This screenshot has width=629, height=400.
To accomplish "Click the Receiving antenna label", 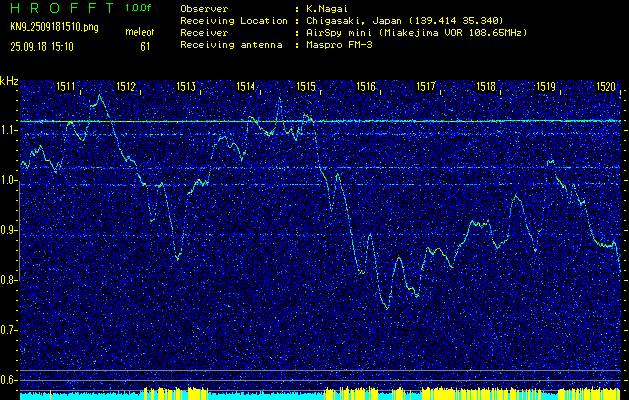I will coord(231,45).
